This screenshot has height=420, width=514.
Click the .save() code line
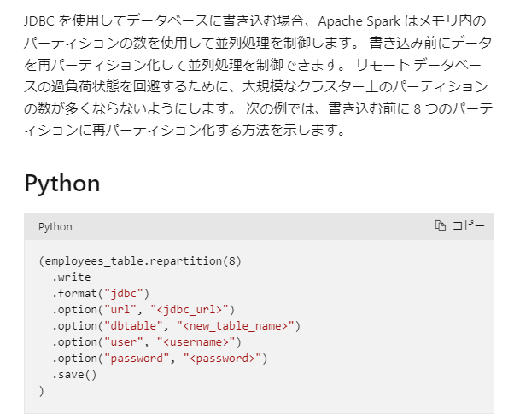point(74,375)
